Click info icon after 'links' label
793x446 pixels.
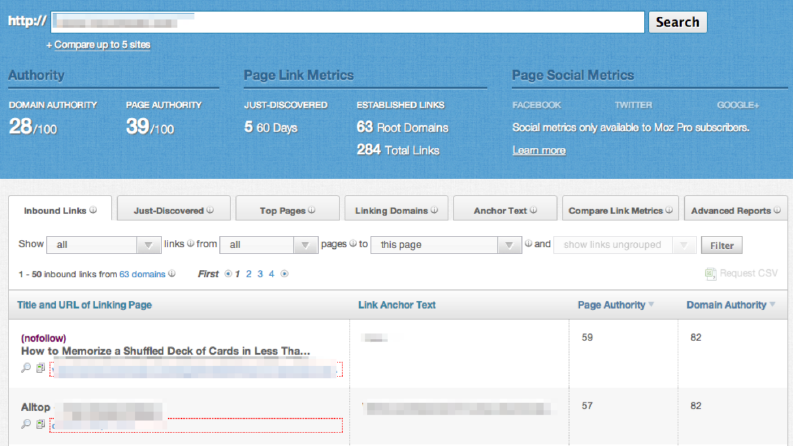pos(190,244)
